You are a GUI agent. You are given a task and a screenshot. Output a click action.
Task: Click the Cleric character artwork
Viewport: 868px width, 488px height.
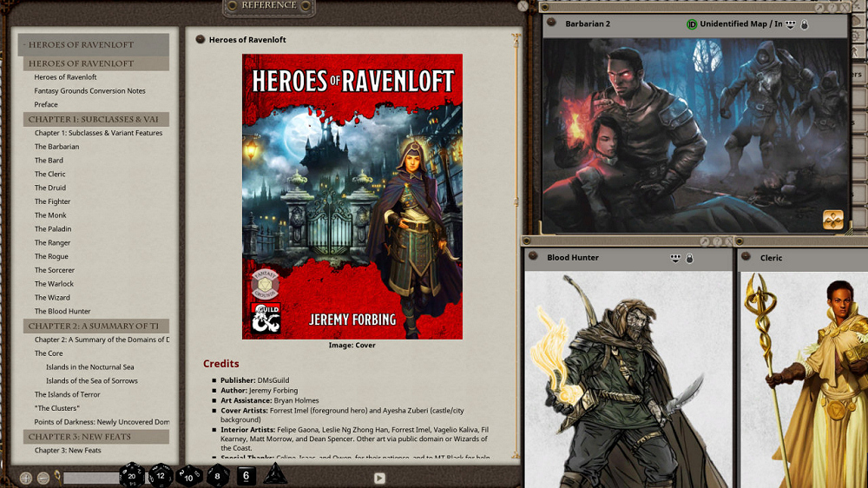[x=804, y=379]
